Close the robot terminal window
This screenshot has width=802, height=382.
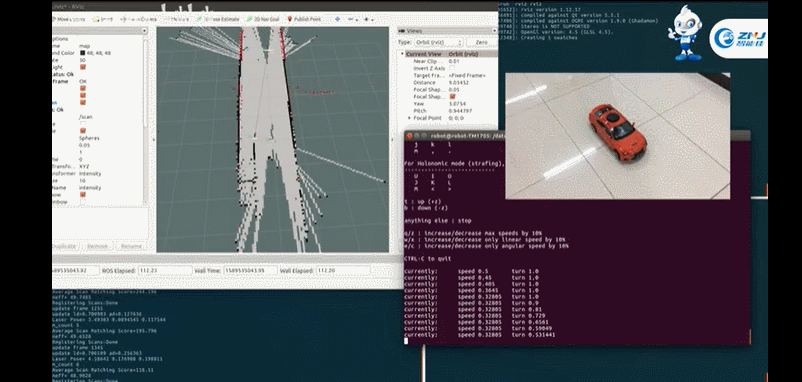click(x=409, y=136)
